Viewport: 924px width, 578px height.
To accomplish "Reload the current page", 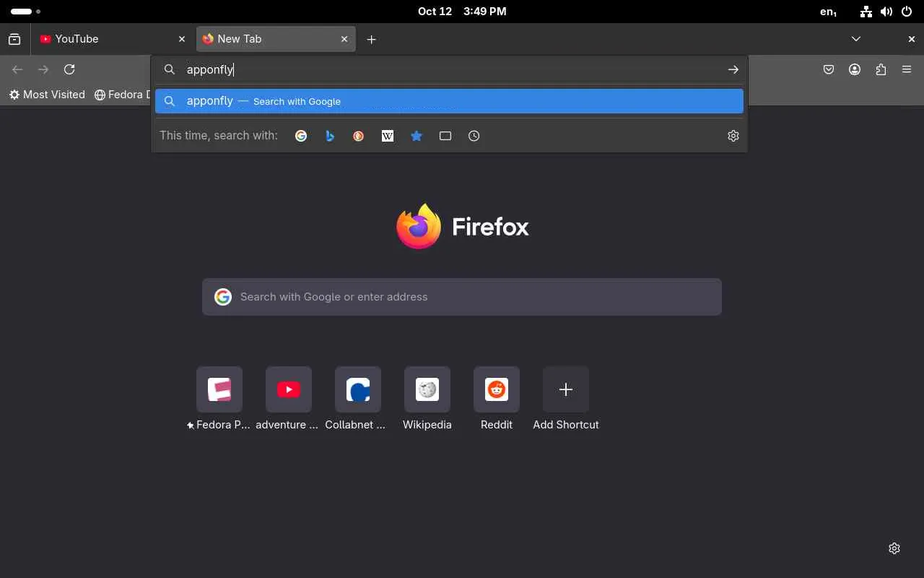I will (69, 69).
